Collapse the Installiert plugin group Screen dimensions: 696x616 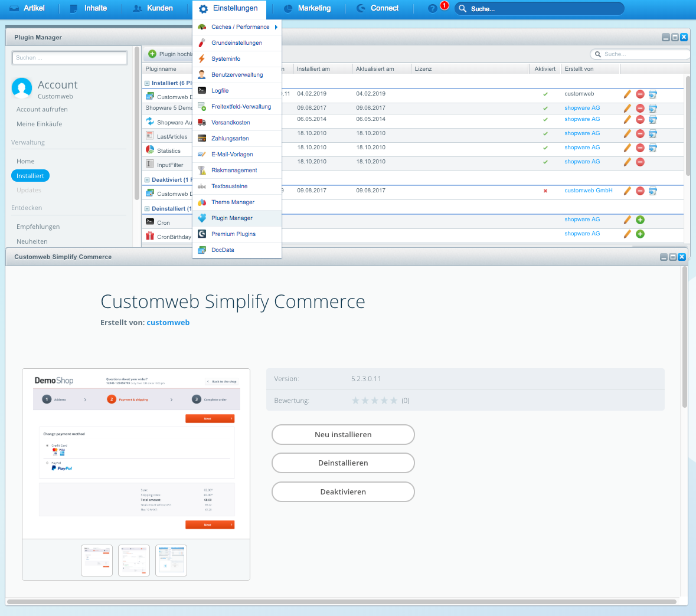coord(147,83)
